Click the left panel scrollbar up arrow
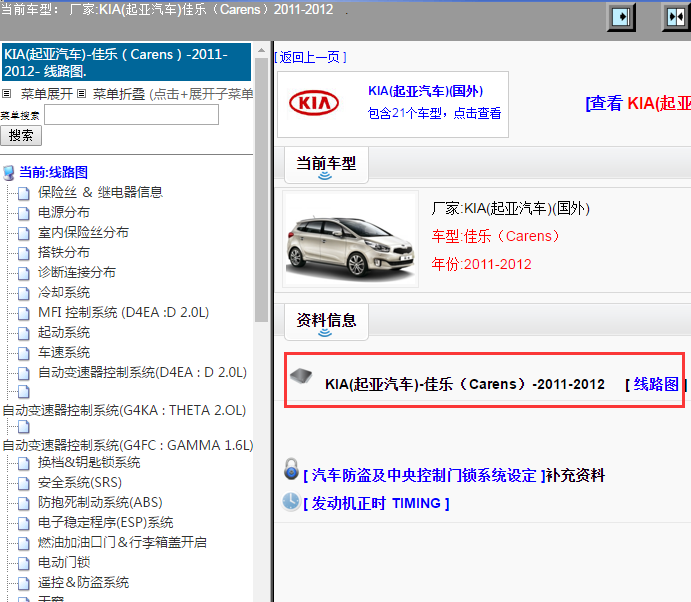 click(x=261, y=51)
